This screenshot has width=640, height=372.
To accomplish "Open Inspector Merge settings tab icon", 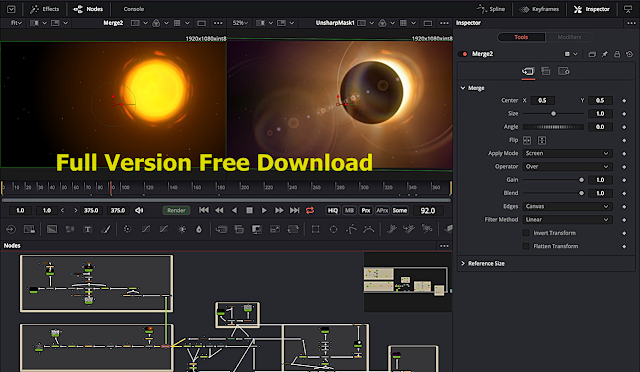I will pyautogui.click(x=528, y=71).
